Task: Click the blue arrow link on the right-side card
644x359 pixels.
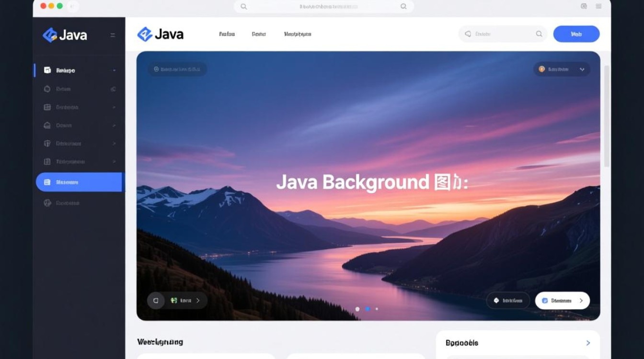Action: pos(588,343)
